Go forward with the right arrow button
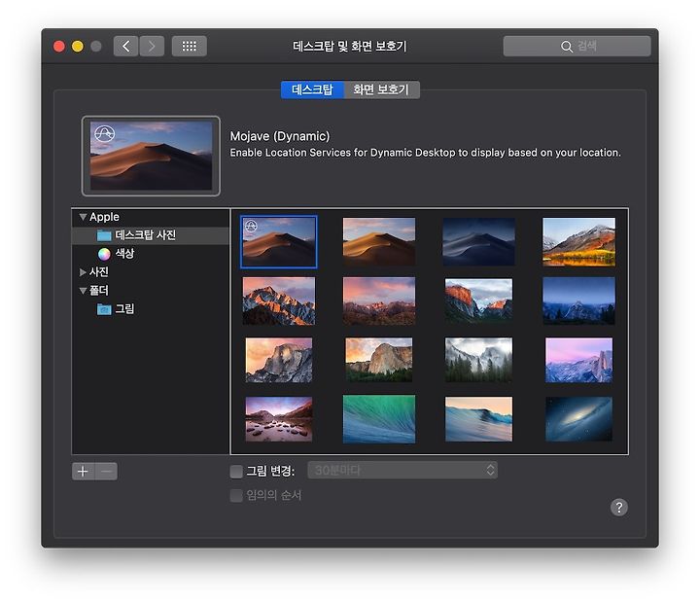The height and width of the screenshot is (602, 700). coord(152,46)
